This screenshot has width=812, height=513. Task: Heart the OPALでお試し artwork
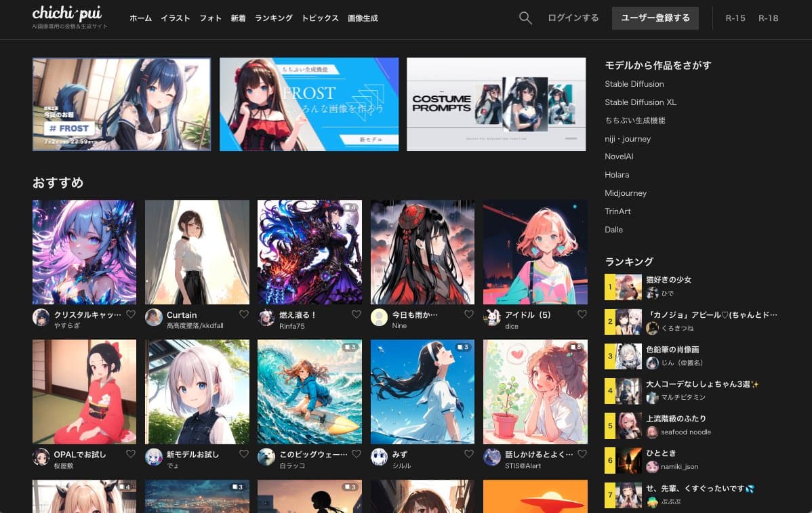click(x=131, y=454)
